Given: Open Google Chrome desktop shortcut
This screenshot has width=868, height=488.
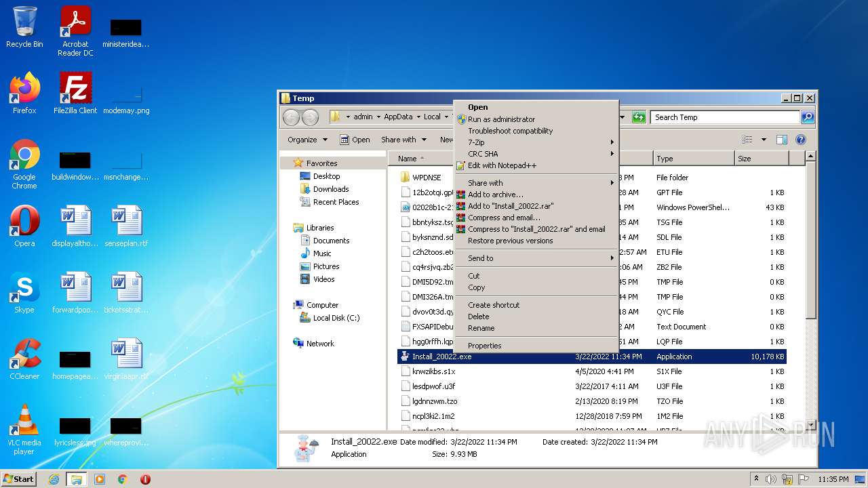Looking at the screenshot, I should pos(24,165).
